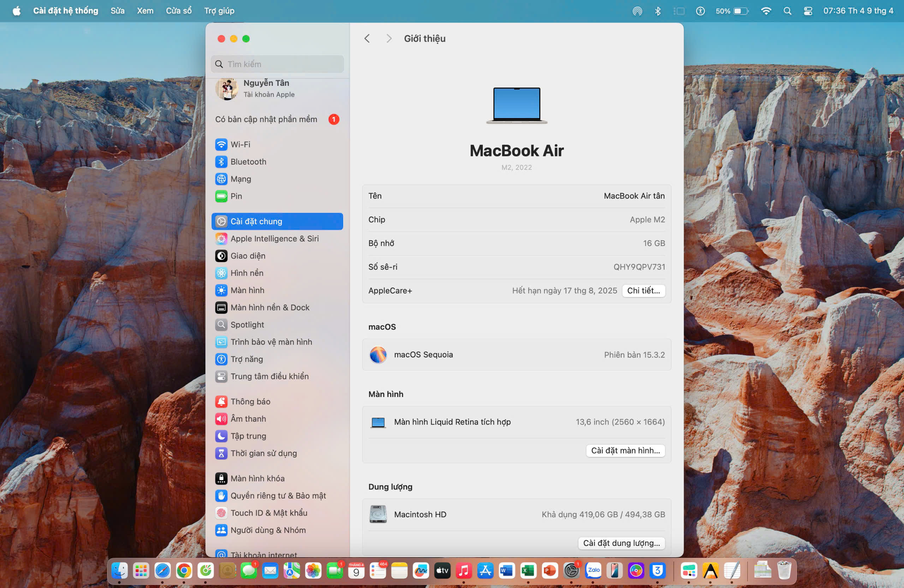Open Microsoft Word from the Dock
The width and height of the screenshot is (904, 588).
pyautogui.click(x=507, y=571)
